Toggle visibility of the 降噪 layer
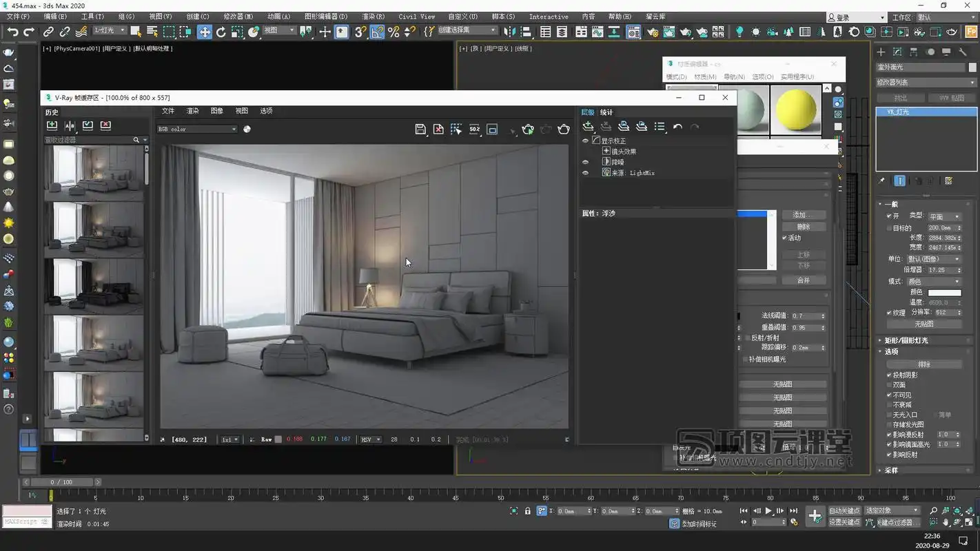980x551 pixels. click(x=586, y=162)
